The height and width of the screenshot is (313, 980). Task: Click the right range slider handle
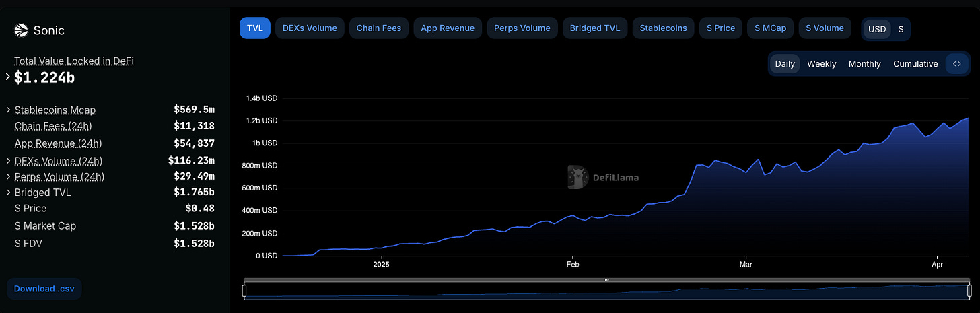[970, 291]
